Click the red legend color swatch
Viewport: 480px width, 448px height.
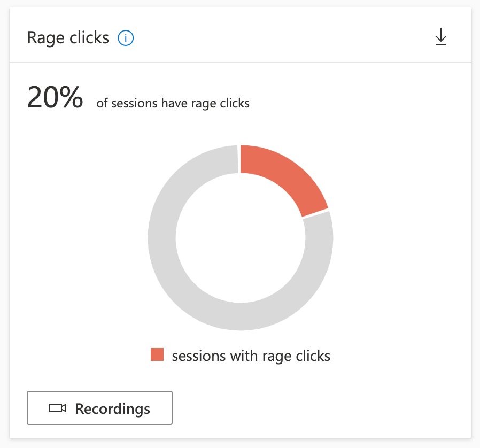pos(157,354)
